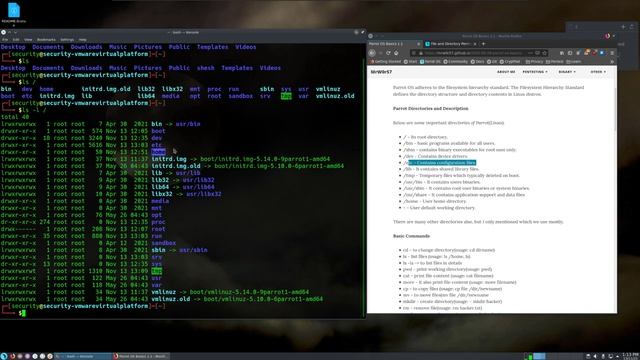The width and height of the screenshot is (640, 360).
Task: Click Firefox sidebar toggle icon
Action: (x=570, y=53)
